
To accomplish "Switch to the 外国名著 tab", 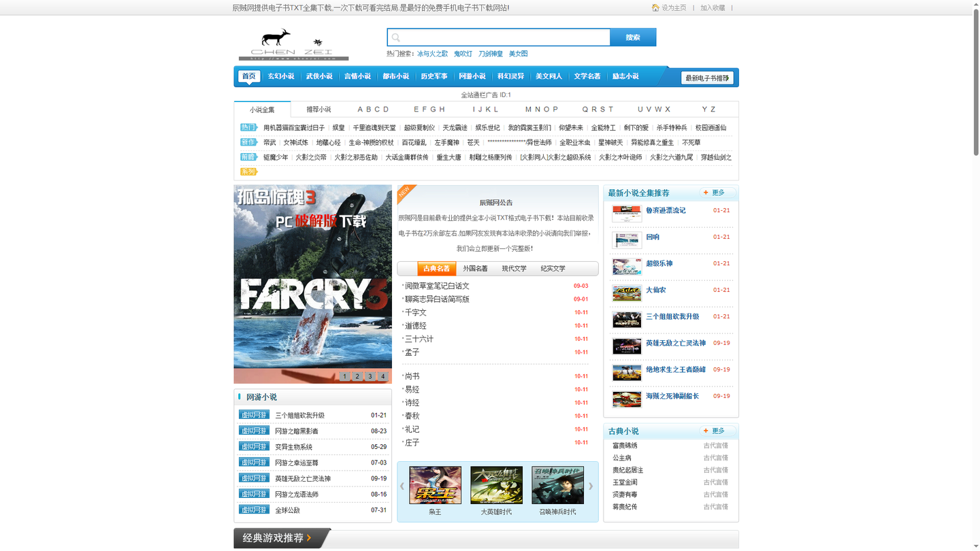I will click(x=476, y=269).
